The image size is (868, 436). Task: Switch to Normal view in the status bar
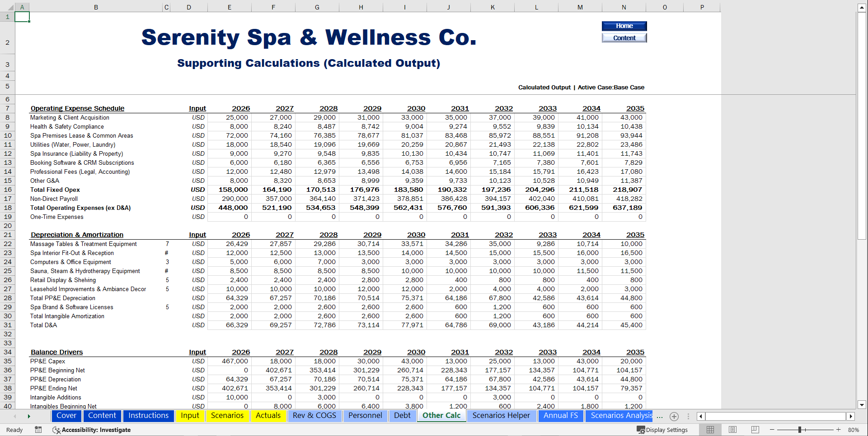[710, 430]
